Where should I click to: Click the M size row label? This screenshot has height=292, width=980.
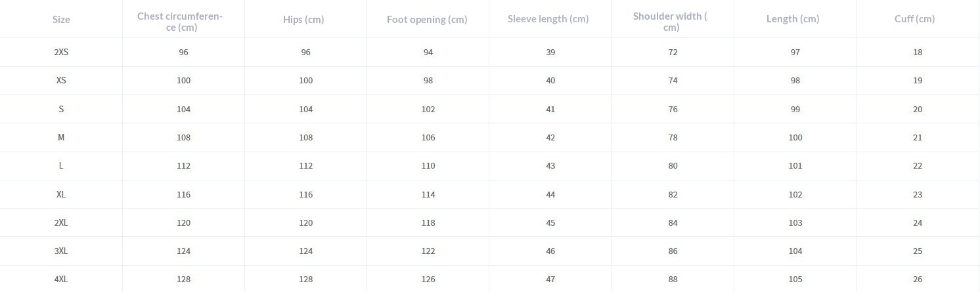(61, 138)
